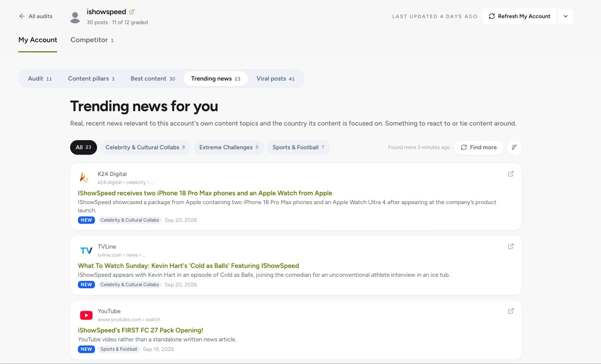Click the Find more button

[479, 147]
